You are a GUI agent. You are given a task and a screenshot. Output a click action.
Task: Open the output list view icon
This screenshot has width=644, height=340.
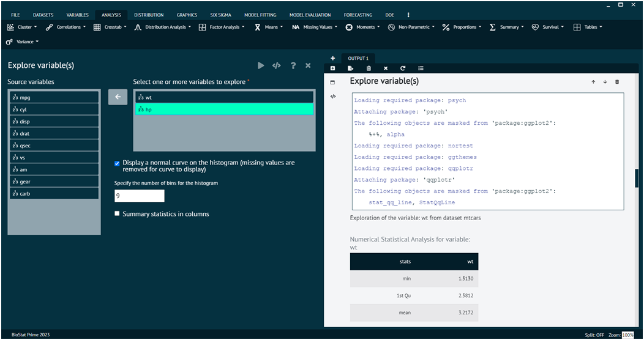(421, 68)
